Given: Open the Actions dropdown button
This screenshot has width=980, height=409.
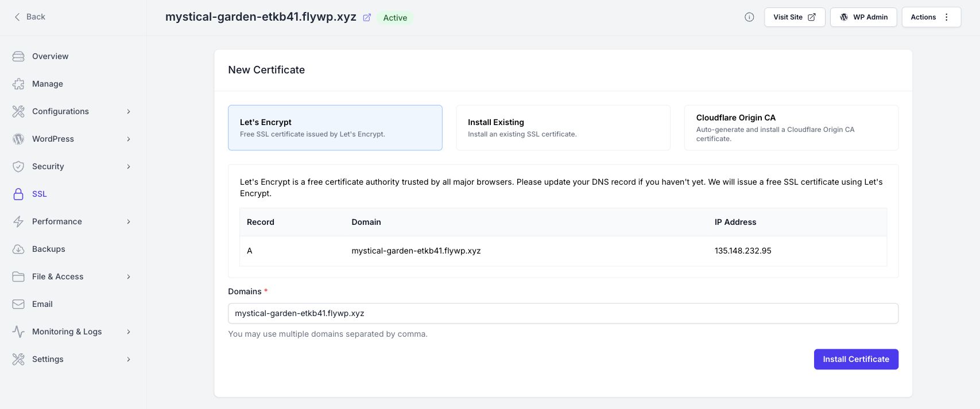Looking at the screenshot, I should coord(931,17).
